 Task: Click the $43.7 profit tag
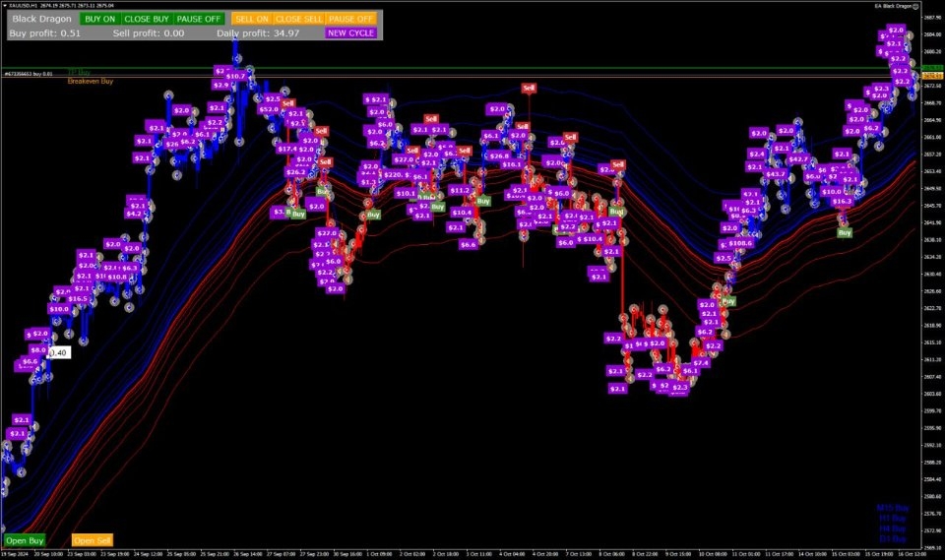coord(776,174)
